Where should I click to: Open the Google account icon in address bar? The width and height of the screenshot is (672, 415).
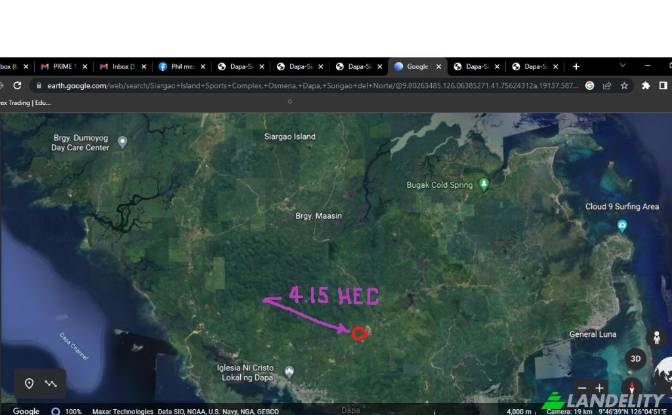pos(590,86)
